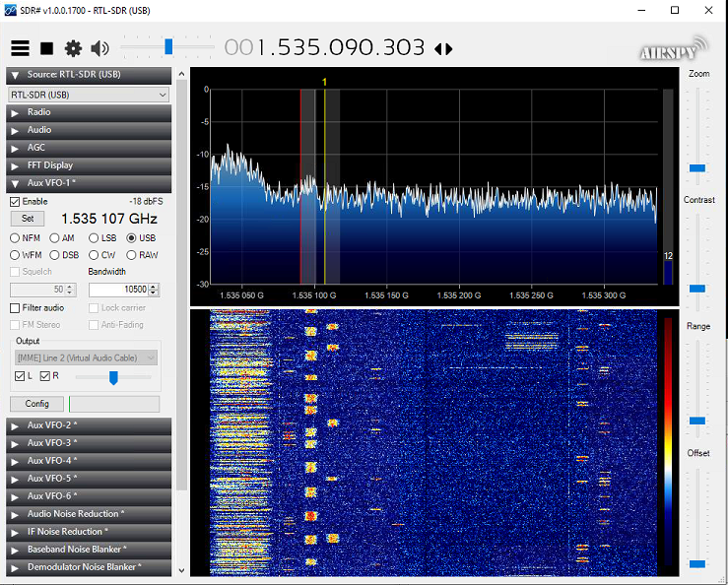Mute audio using the speaker icon
Viewport: 728px width, 585px height.
(x=99, y=48)
